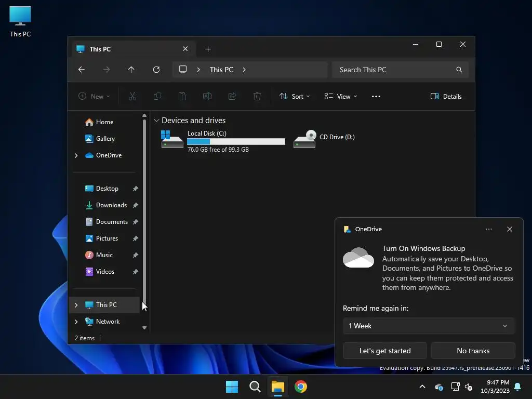Image resolution: width=532 pixels, height=399 pixels.
Task: Open a new Explorer tab
Action: pyautogui.click(x=208, y=49)
